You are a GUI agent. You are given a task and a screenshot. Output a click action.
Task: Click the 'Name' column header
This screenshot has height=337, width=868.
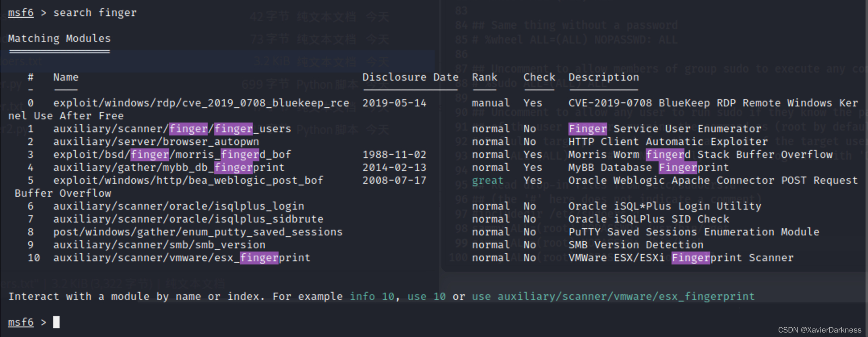coord(66,77)
